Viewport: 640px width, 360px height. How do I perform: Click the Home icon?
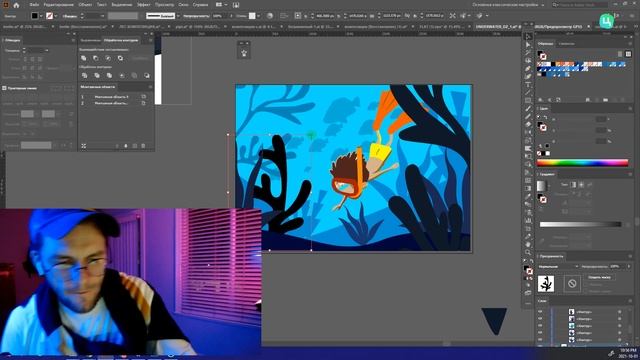click(16, 5)
